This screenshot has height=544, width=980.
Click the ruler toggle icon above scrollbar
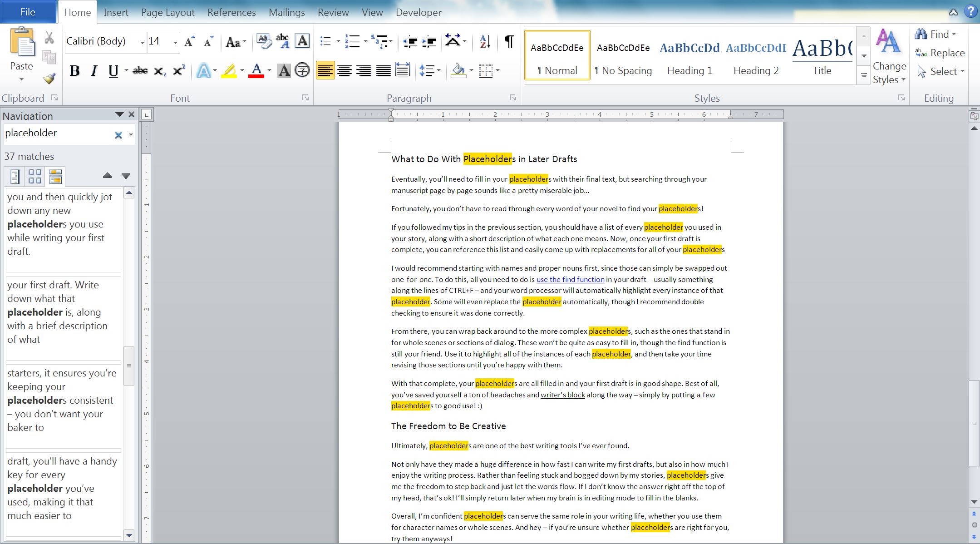coord(974,116)
